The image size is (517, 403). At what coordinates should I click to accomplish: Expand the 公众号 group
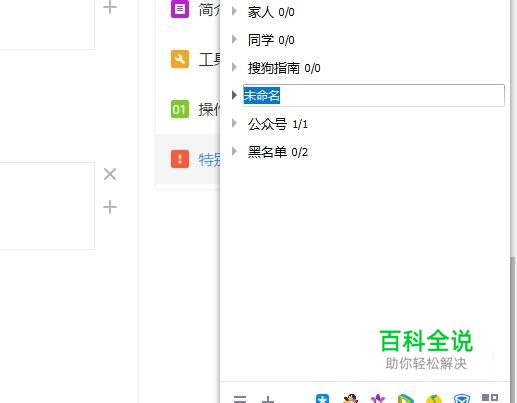(x=234, y=123)
